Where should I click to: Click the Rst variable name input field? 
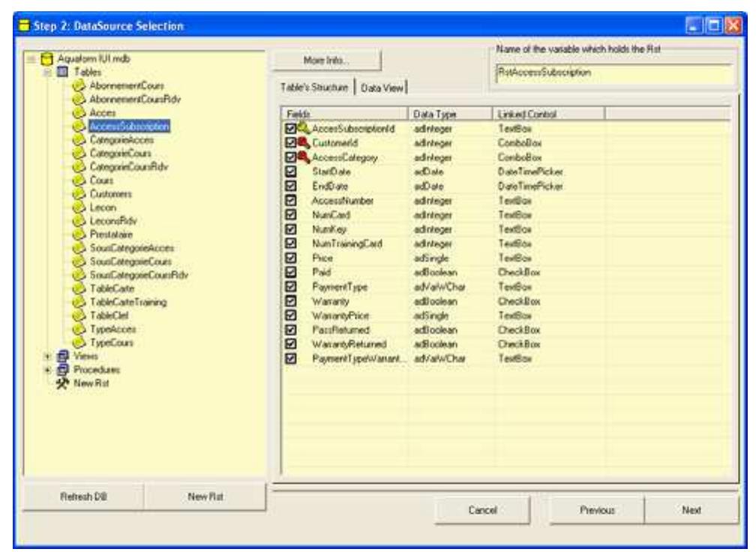point(609,74)
